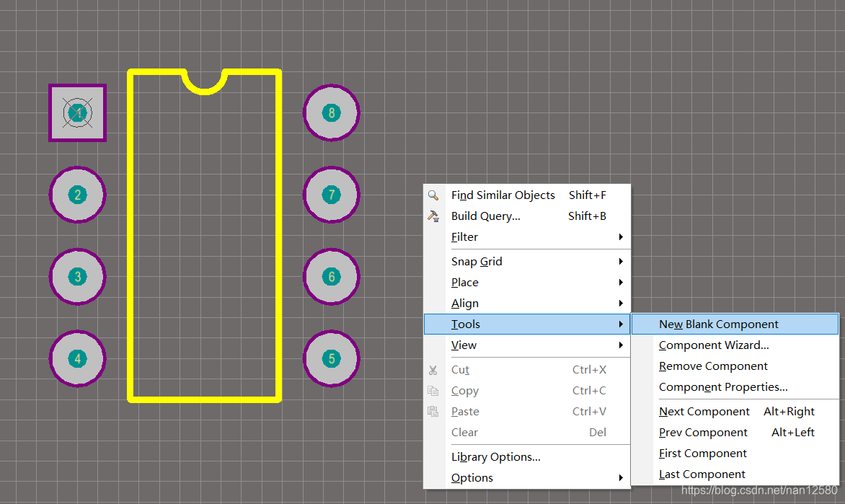Go to Prev Component
This screenshot has width=845, height=504.
click(x=735, y=433)
